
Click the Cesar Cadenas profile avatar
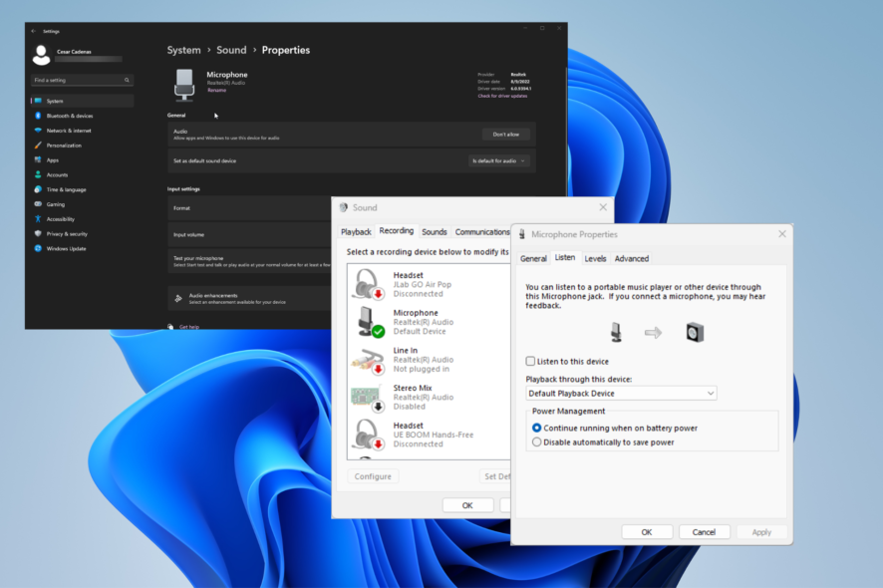[x=41, y=55]
